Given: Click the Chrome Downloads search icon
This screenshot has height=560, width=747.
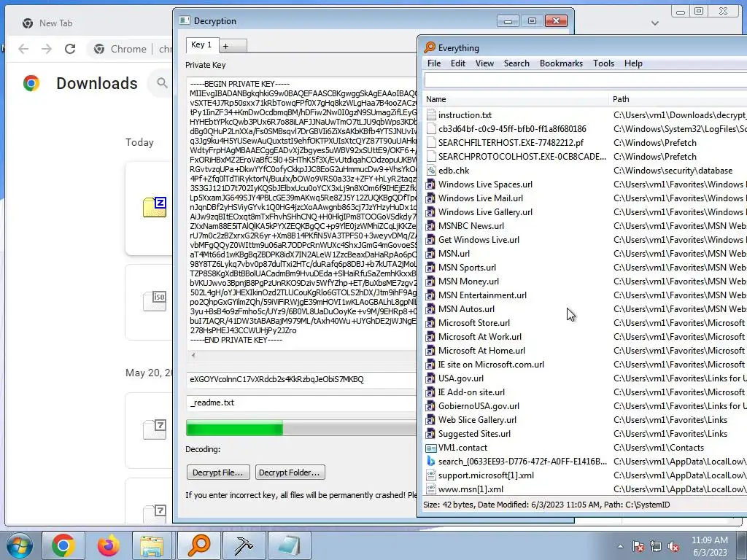Looking at the screenshot, I should 162,83.
